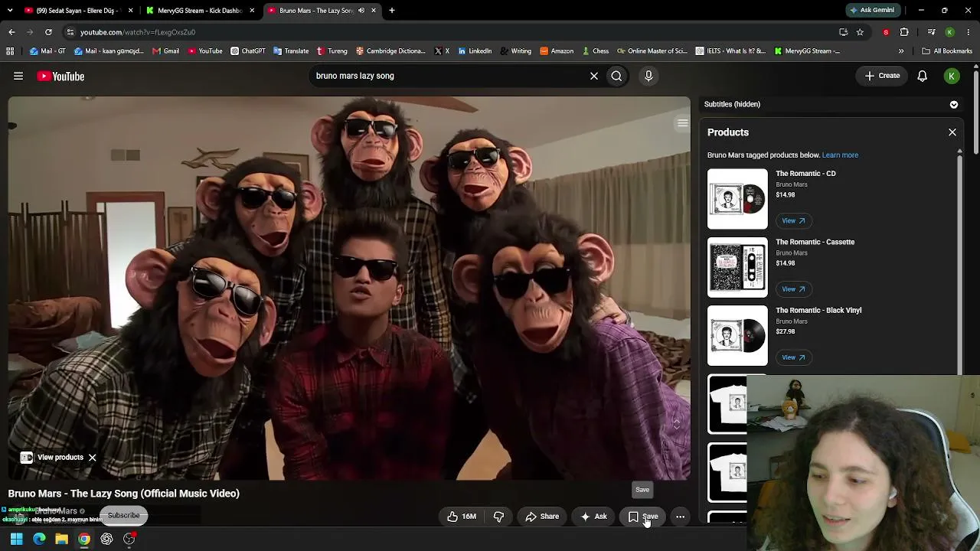Clear the search box with the X

(x=593, y=76)
